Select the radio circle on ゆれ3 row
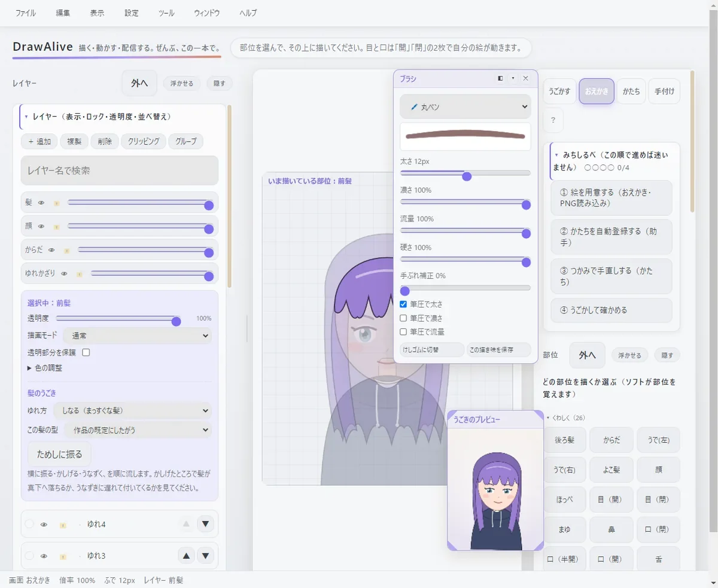Screen dimensions: 718x588 [29, 556]
